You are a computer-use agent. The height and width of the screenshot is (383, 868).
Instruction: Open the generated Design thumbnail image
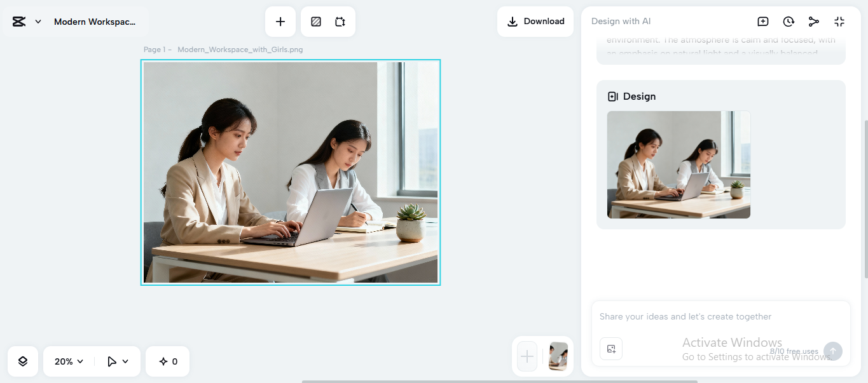pyautogui.click(x=679, y=165)
